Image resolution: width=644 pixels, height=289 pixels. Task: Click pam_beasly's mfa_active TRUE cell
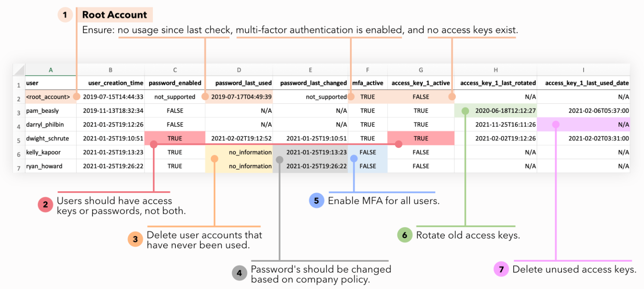coord(368,111)
